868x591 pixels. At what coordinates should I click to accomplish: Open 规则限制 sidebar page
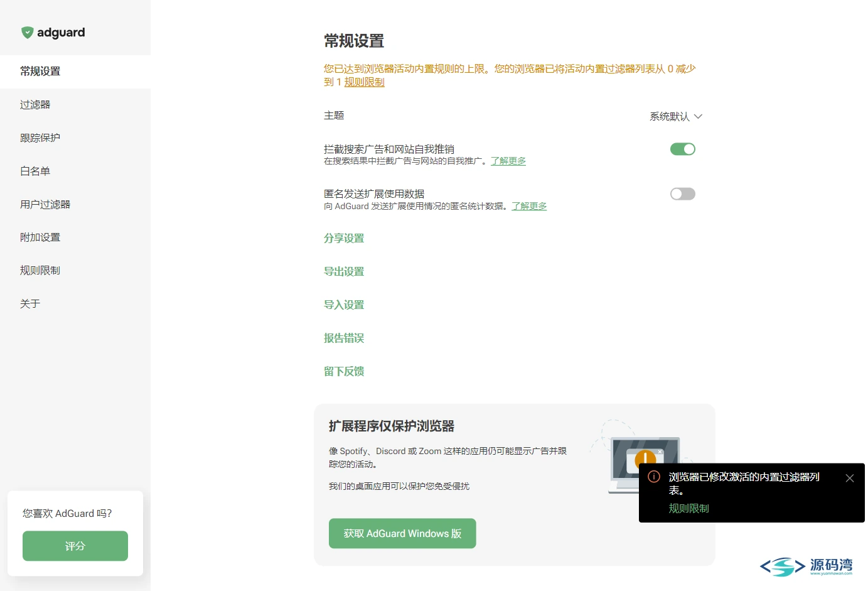[x=75, y=271]
